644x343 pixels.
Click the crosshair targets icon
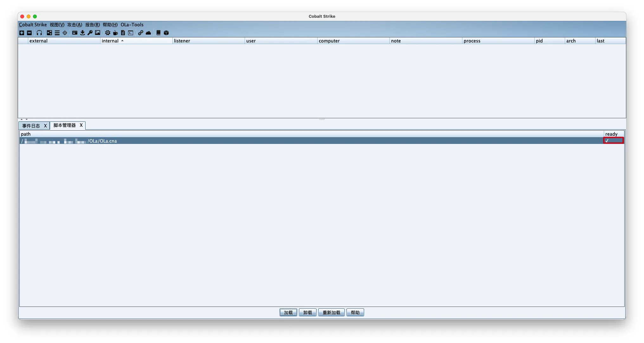tap(65, 33)
